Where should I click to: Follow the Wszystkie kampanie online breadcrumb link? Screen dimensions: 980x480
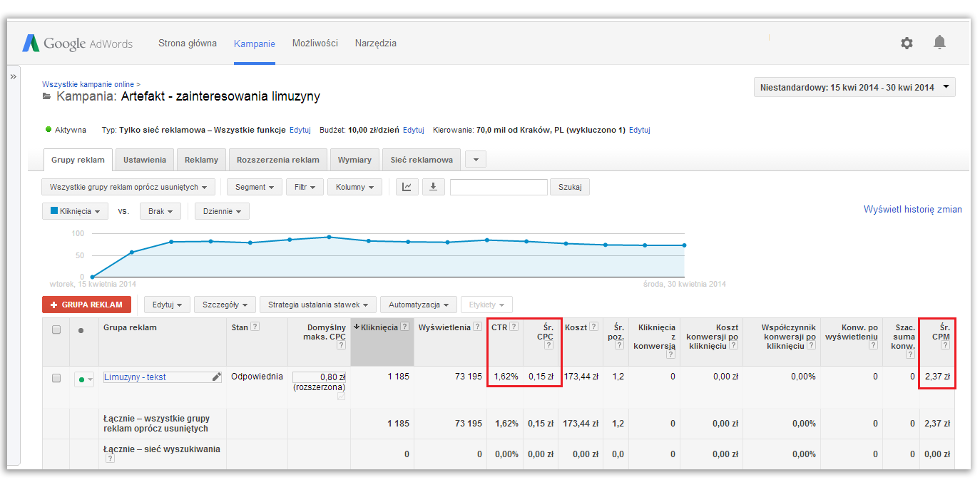point(91,84)
